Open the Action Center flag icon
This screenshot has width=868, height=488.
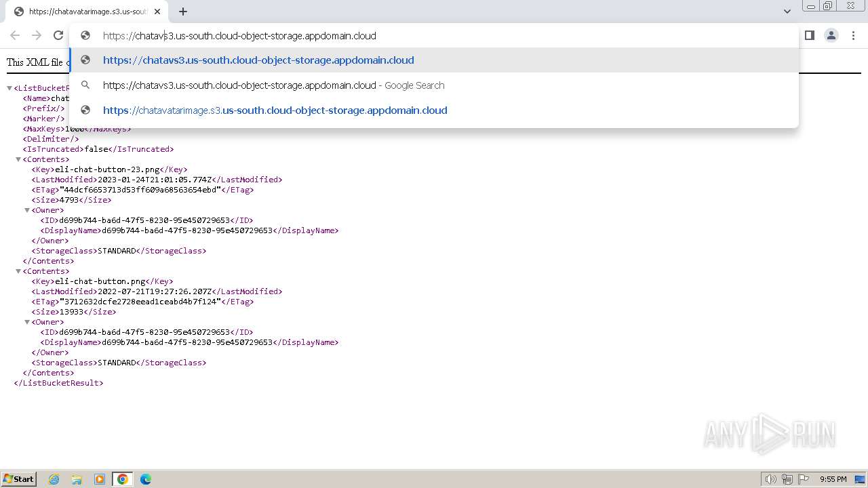(x=804, y=479)
